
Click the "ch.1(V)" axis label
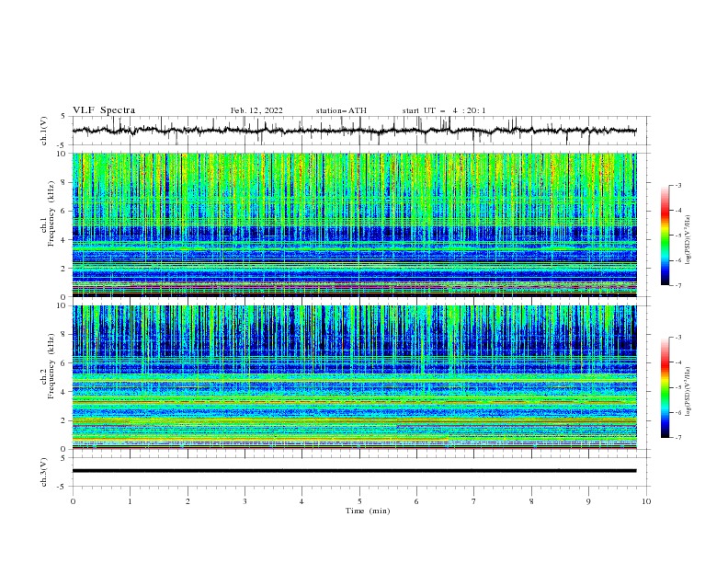pos(44,131)
